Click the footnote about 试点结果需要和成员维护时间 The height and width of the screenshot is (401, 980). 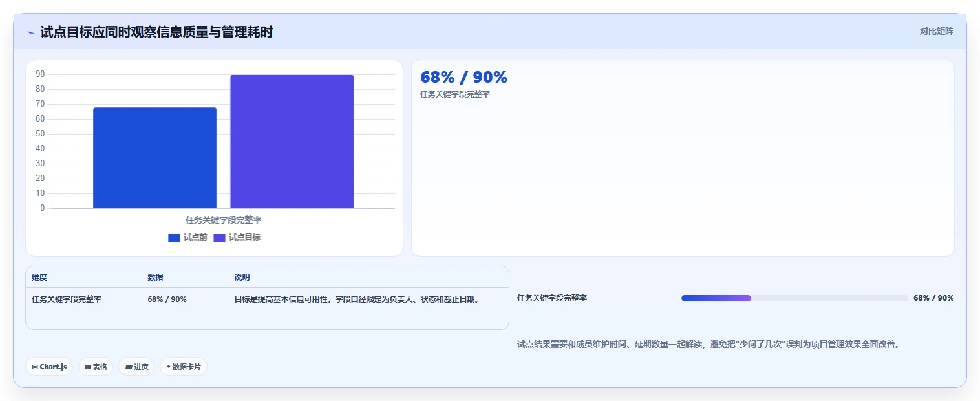pos(708,344)
